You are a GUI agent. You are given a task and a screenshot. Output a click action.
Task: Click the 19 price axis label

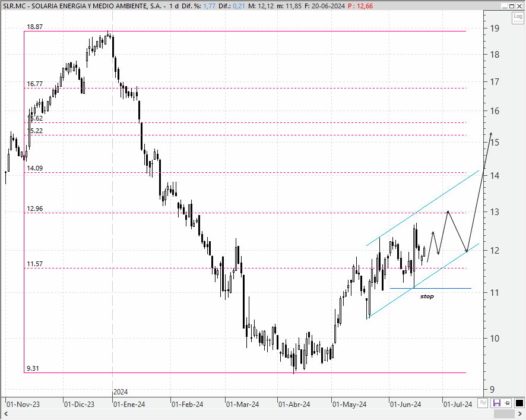click(495, 28)
